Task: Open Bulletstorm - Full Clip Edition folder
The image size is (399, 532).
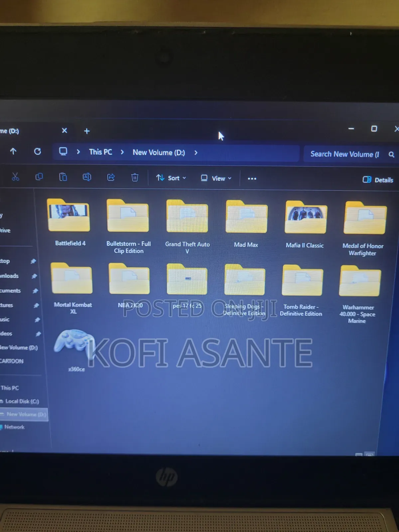Action: [x=128, y=216]
